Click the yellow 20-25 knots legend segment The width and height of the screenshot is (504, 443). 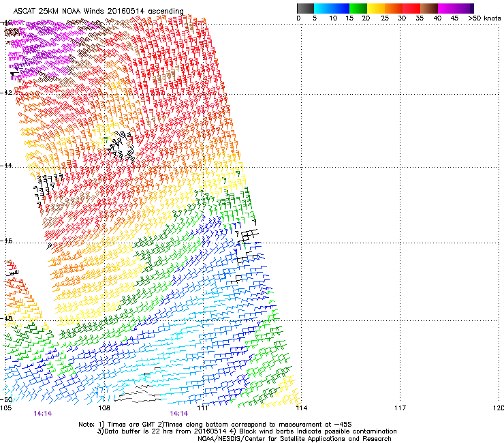tap(376, 8)
